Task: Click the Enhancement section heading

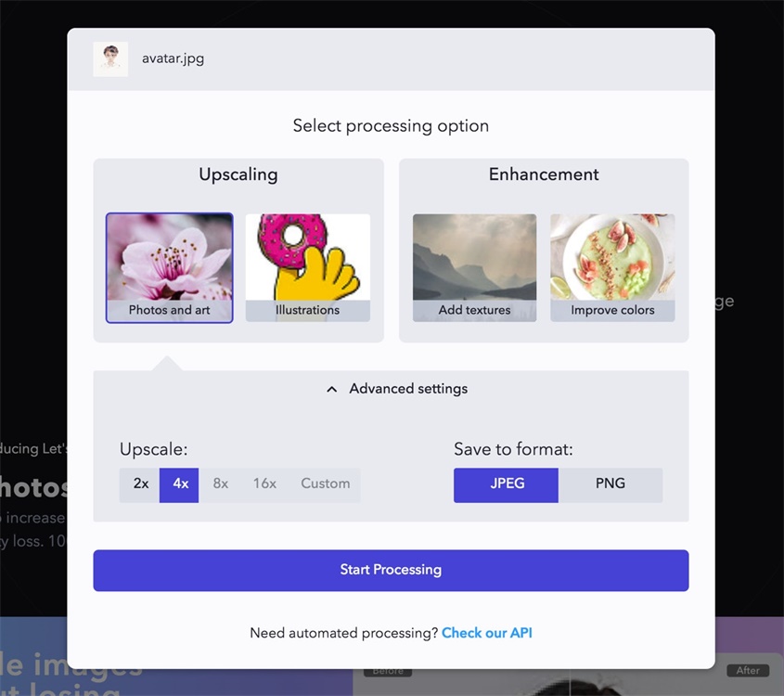Action: pyautogui.click(x=544, y=174)
